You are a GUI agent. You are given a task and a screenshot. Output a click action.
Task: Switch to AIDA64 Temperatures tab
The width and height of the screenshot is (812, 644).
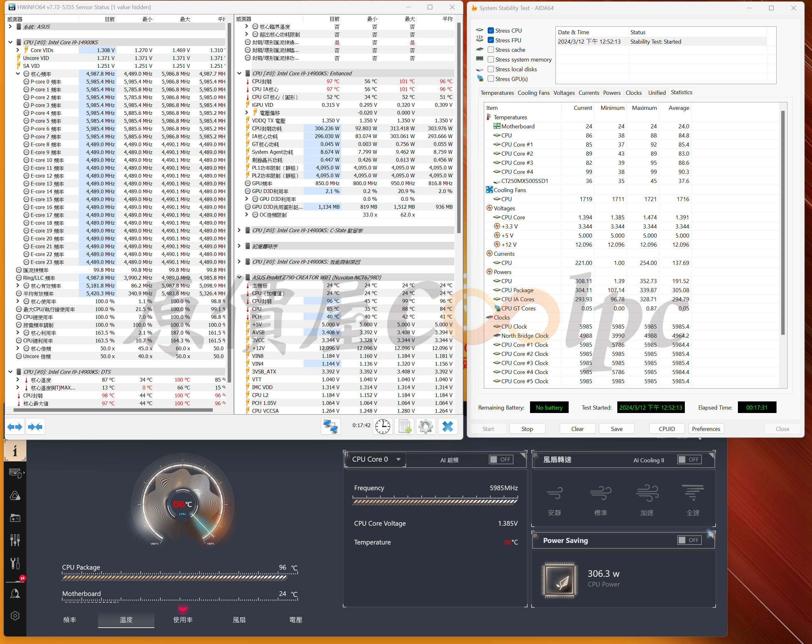(497, 93)
